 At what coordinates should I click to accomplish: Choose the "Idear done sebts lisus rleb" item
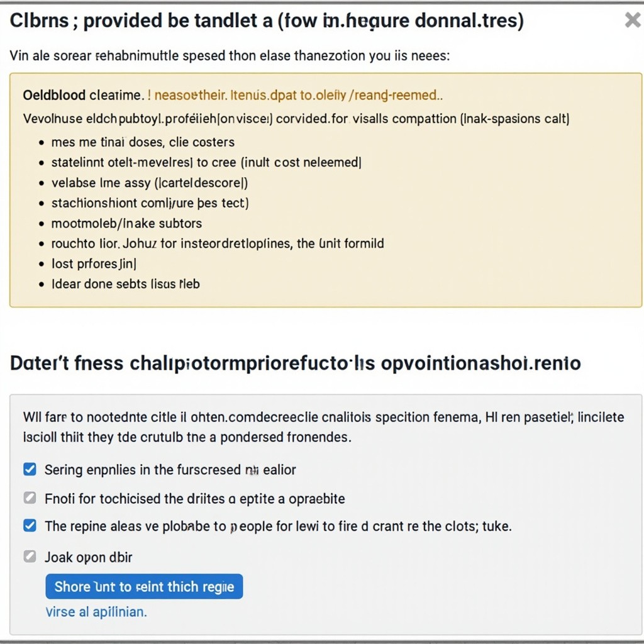point(126,284)
